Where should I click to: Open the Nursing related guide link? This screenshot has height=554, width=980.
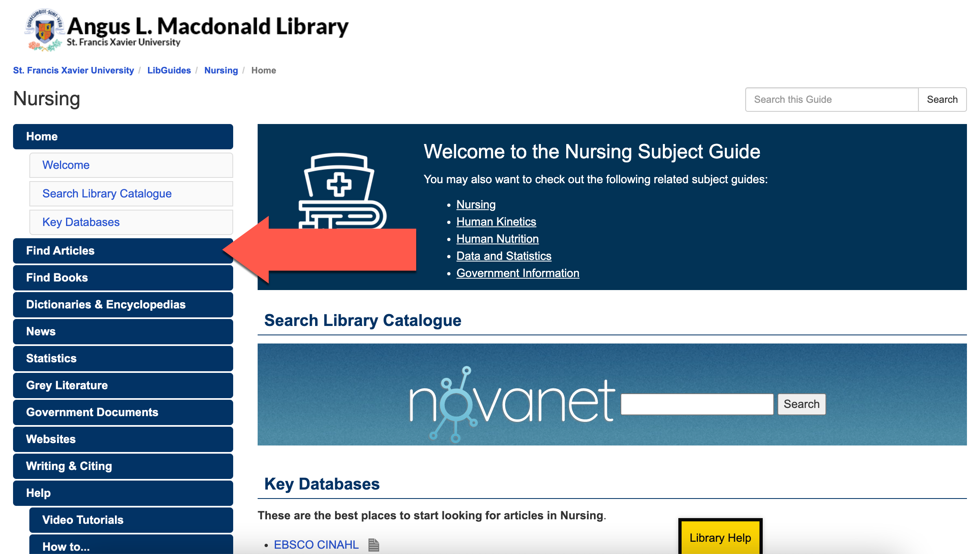pyautogui.click(x=476, y=204)
